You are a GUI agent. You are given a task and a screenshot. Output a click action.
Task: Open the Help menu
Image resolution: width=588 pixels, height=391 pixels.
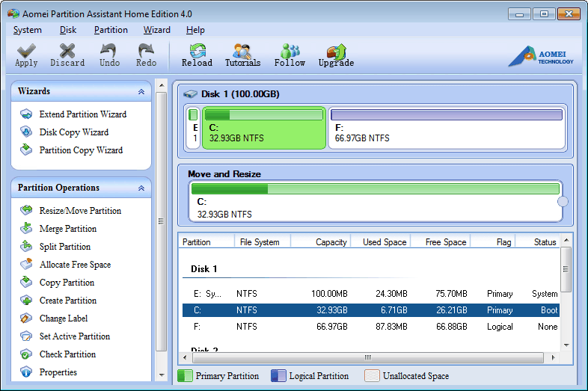pyautogui.click(x=195, y=30)
